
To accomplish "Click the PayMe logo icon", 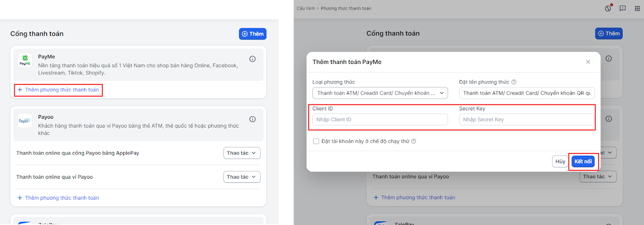I will point(25,60).
